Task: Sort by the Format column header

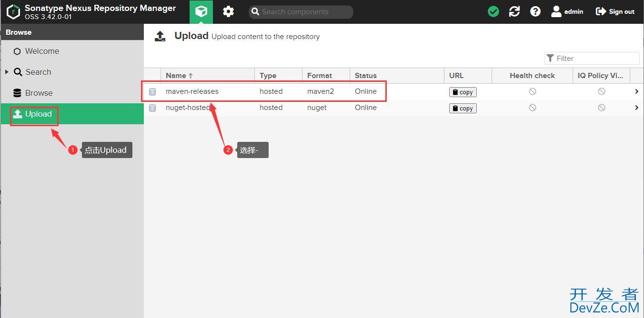Action: click(326, 75)
